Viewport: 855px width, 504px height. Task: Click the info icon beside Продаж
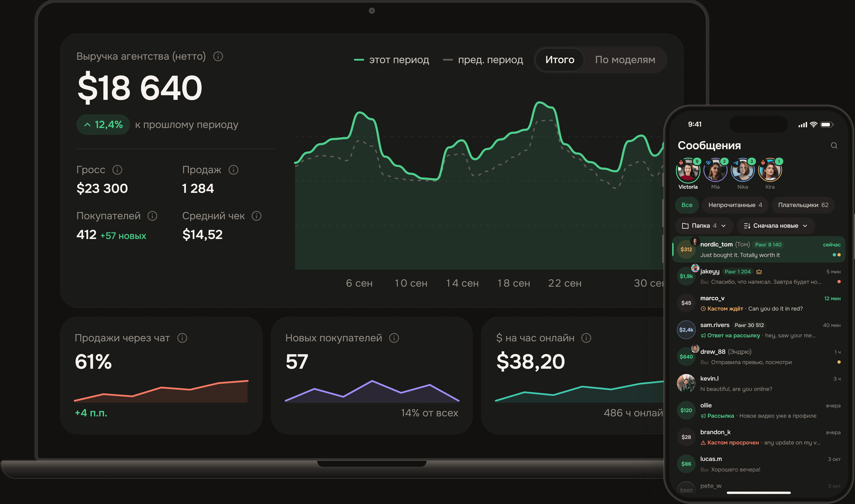[233, 170]
